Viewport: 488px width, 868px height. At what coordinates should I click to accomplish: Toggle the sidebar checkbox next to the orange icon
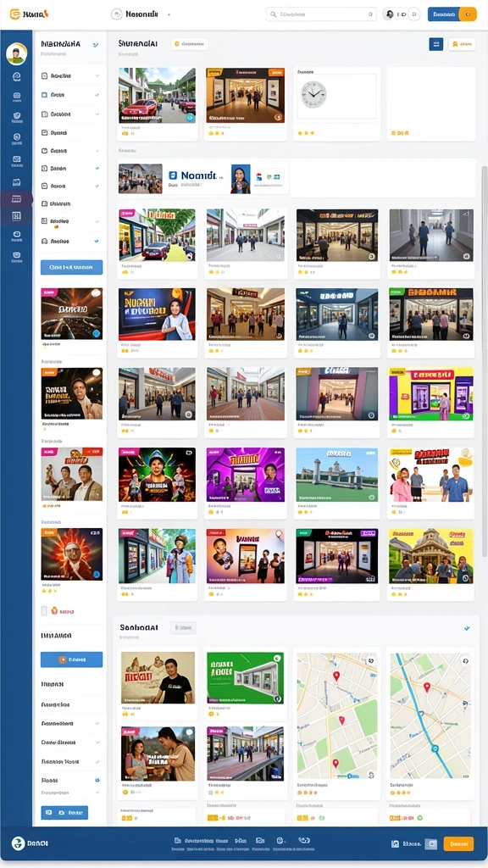click(44, 610)
